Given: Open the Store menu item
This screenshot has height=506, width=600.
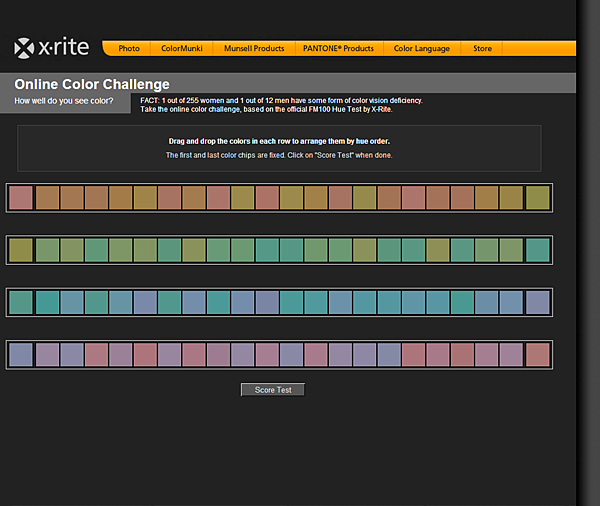Looking at the screenshot, I should 482,49.
